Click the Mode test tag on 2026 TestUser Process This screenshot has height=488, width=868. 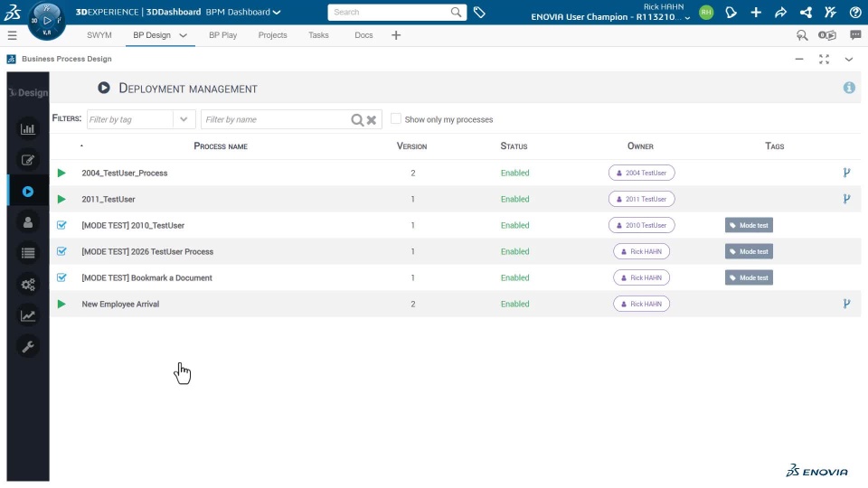tap(749, 251)
